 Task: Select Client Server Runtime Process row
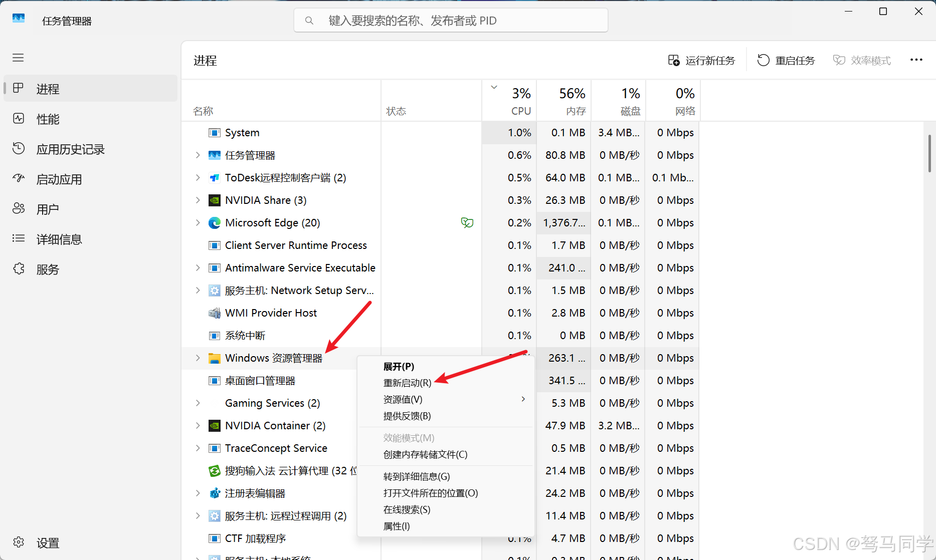[440, 245]
